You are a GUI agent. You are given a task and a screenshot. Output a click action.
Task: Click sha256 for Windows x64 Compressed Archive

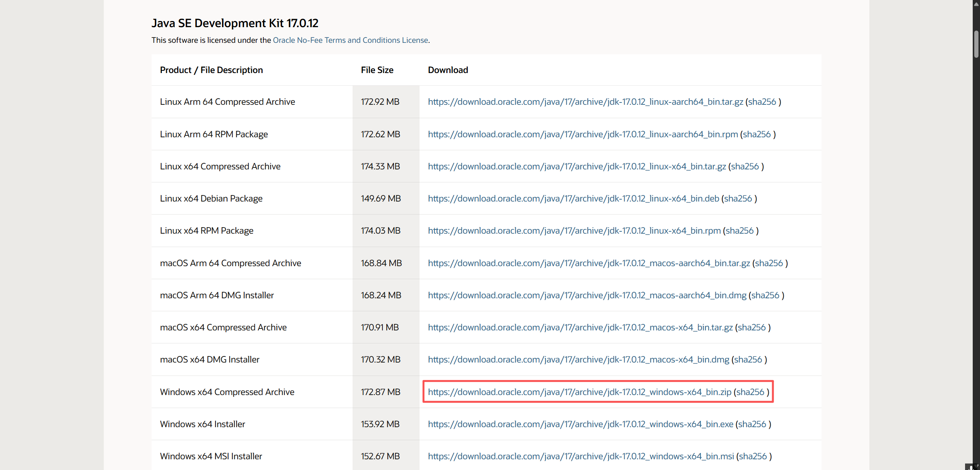tap(750, 392)
